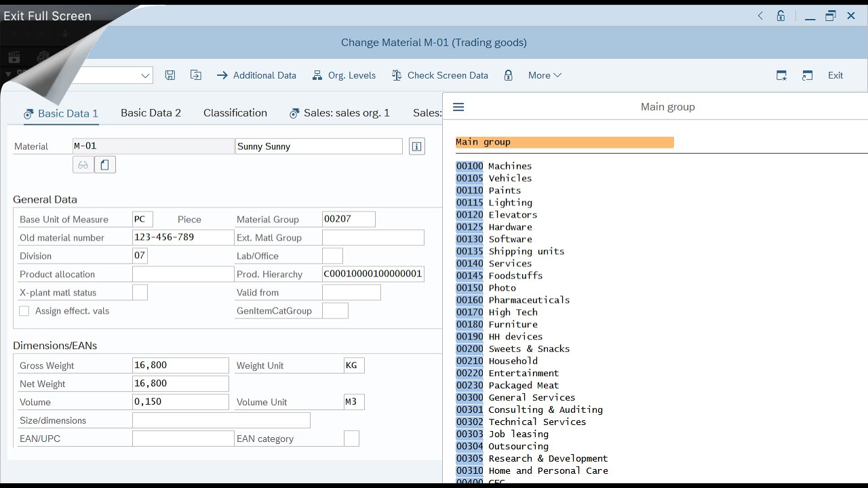Viewport: 868px width, 488px height.
Task: Select main group 00305 Research & Development
Action: [532, 459]
